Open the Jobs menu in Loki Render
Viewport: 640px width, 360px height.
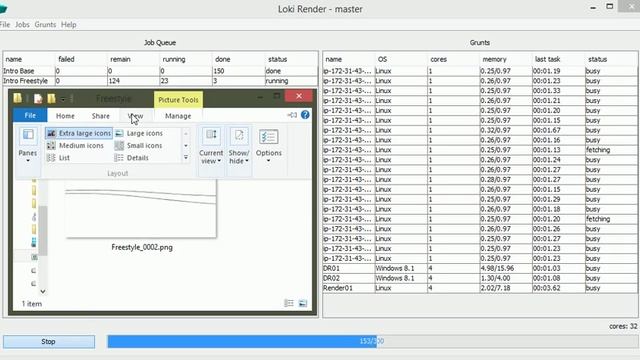point(22,24)
